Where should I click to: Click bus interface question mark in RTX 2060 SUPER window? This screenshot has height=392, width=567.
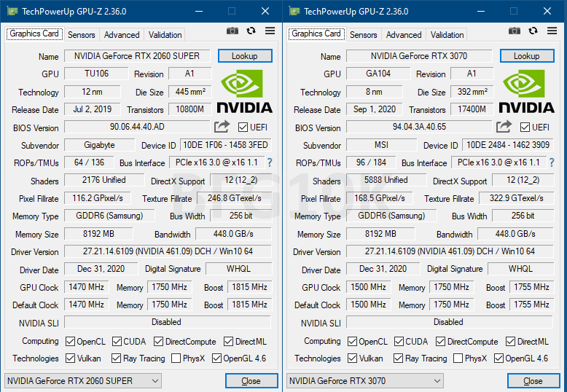(x=270, y=162)
